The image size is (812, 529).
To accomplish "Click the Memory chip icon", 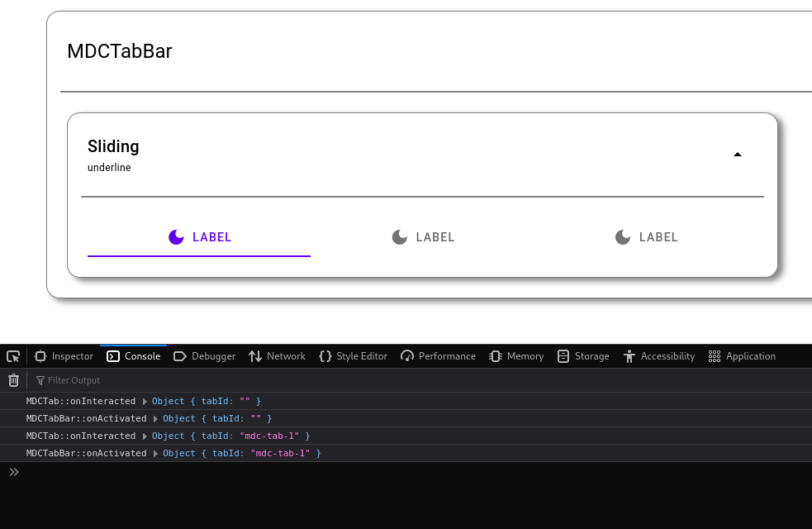I will (494, 355).
